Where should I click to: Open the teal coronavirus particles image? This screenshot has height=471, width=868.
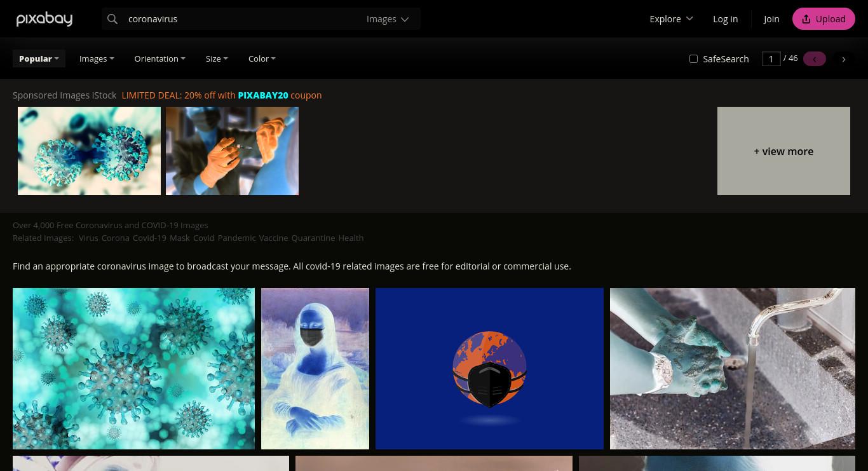point(133,369)
